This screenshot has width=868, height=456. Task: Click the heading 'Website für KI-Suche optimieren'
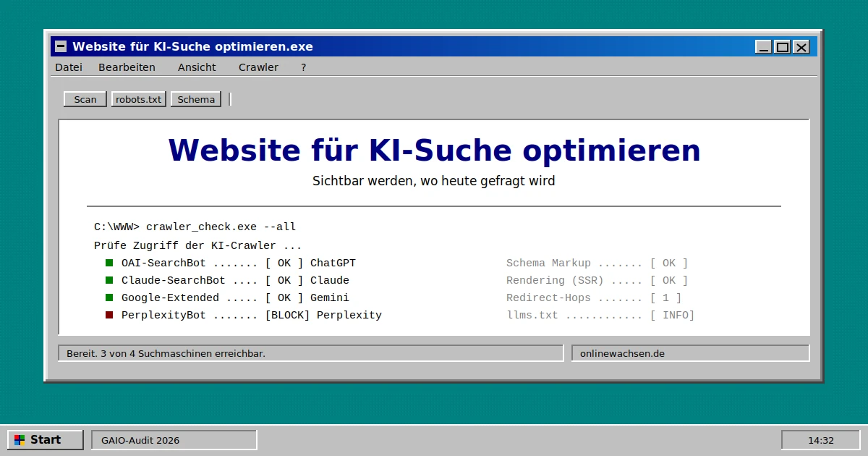434,151
